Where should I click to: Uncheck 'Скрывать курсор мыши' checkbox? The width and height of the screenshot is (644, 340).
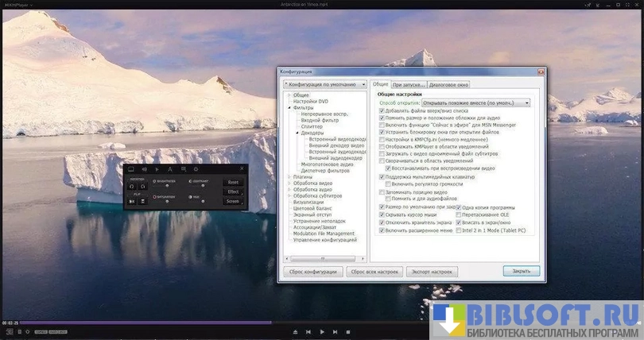point(382,215)
